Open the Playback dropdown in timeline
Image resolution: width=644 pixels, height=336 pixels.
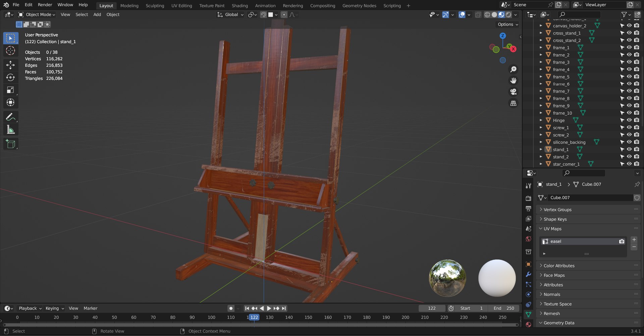pos(30,308)
